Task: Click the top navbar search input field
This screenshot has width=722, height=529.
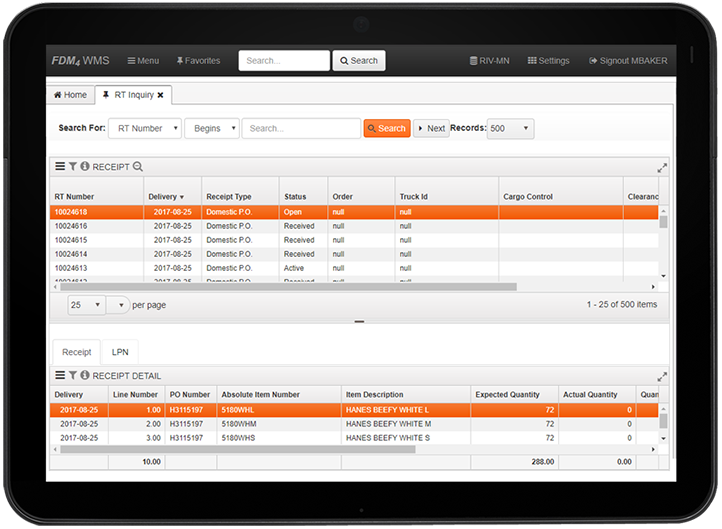Action: [284, 61]
